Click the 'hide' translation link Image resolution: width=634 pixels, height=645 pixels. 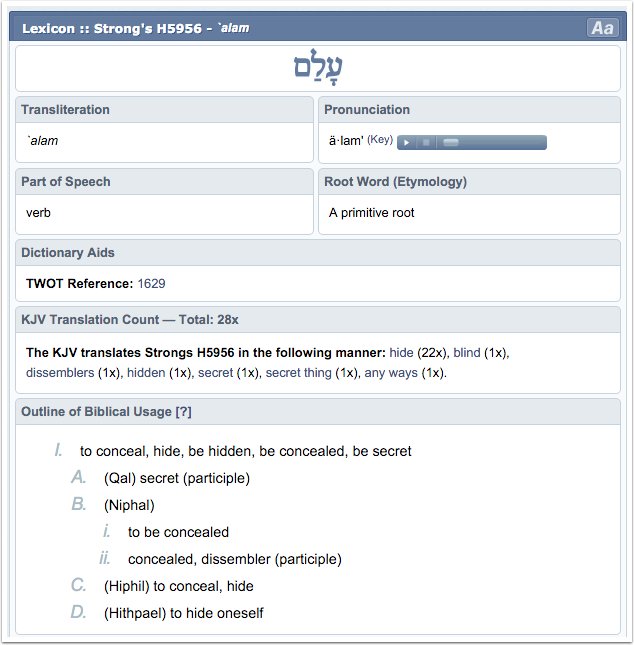pos(401,353)
